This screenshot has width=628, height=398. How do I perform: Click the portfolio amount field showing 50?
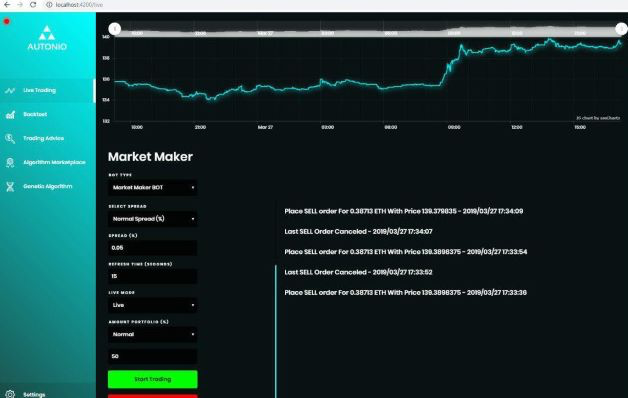coord(152,356)
